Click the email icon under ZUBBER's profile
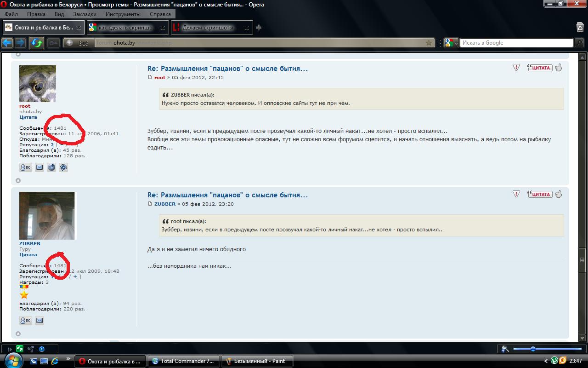588x368 pixels. coord(40,321)
